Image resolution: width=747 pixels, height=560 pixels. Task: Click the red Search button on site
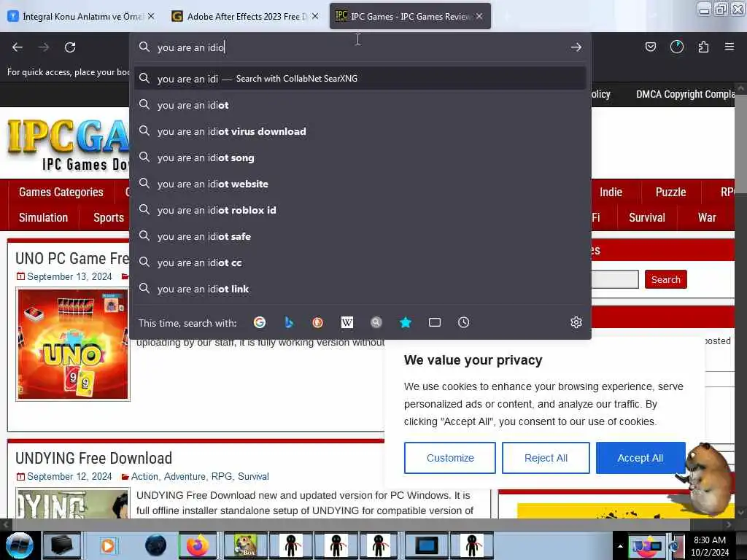pyautogui.click(x=665, y=279)
